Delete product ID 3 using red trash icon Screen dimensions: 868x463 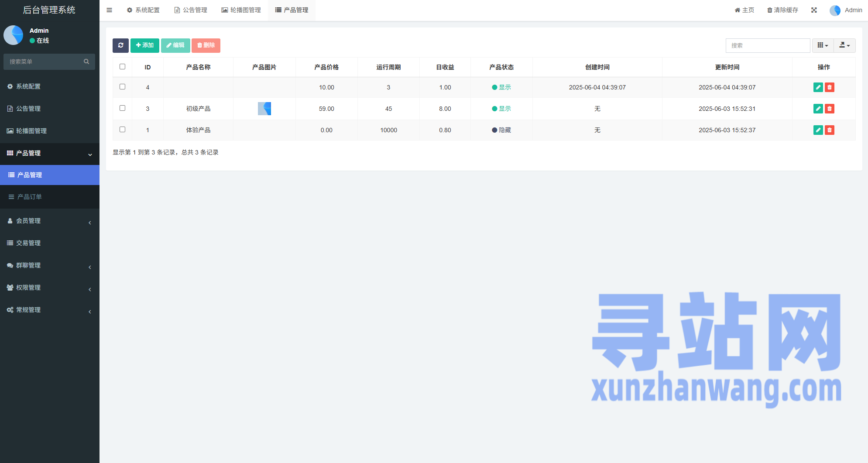pyautogui.click(x=830, y=109)
